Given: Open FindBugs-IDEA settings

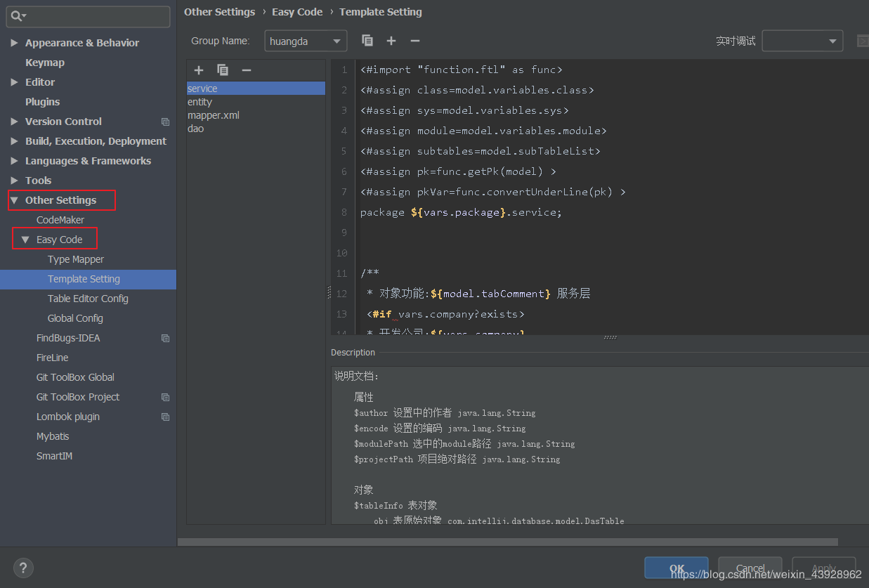Looking at the screenshot, I should click(x=68, y=338).
